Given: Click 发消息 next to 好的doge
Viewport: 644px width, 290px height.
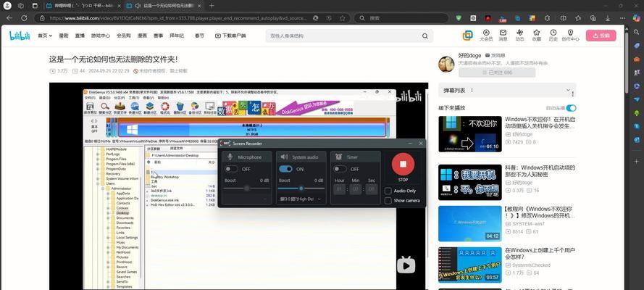Looking at the screenshot, I should click(x=495, y=55).
